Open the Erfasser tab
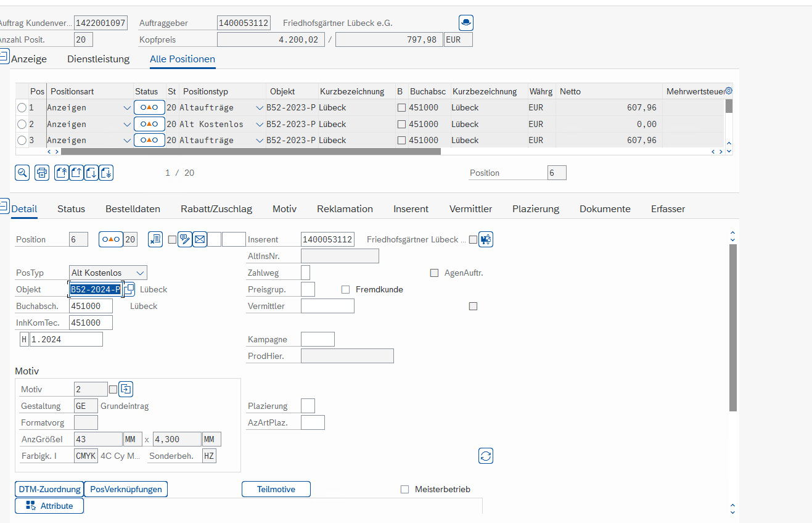 (668, 208)
